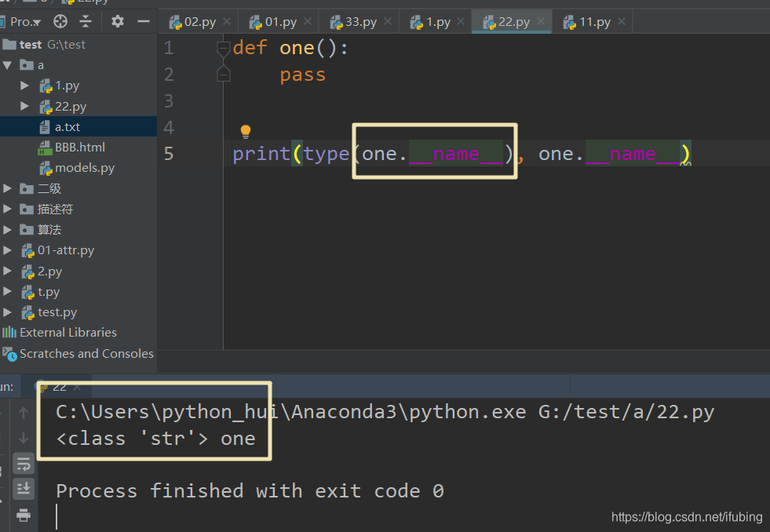The image size is (770, 532).
Task: Click the External Libraries bars icon
Action: point(9,332)
